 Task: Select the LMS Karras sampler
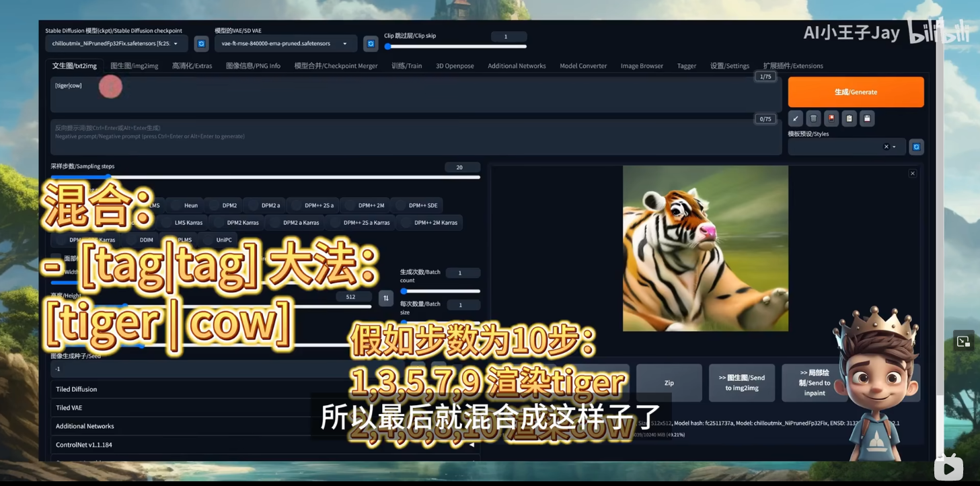click(x=182, y=223)
